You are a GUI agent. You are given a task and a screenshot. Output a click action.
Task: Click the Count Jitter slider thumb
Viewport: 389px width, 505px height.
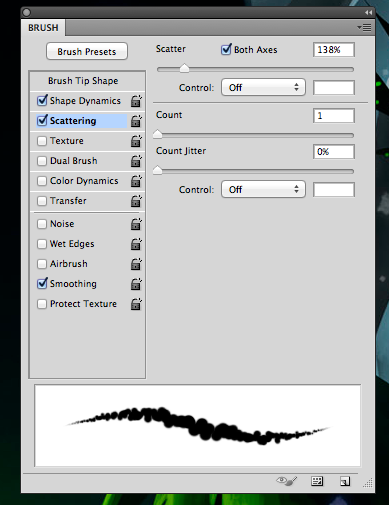(x=158, y=170)
